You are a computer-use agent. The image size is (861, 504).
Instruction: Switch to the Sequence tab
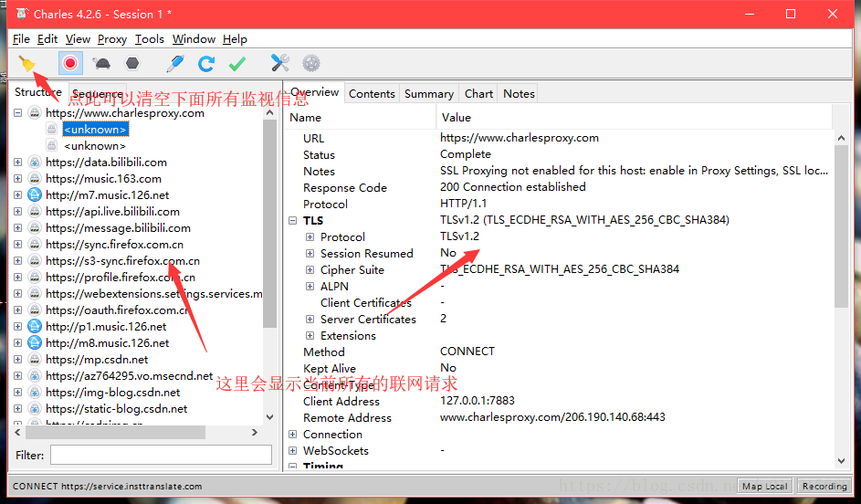(x=98, y=93)
